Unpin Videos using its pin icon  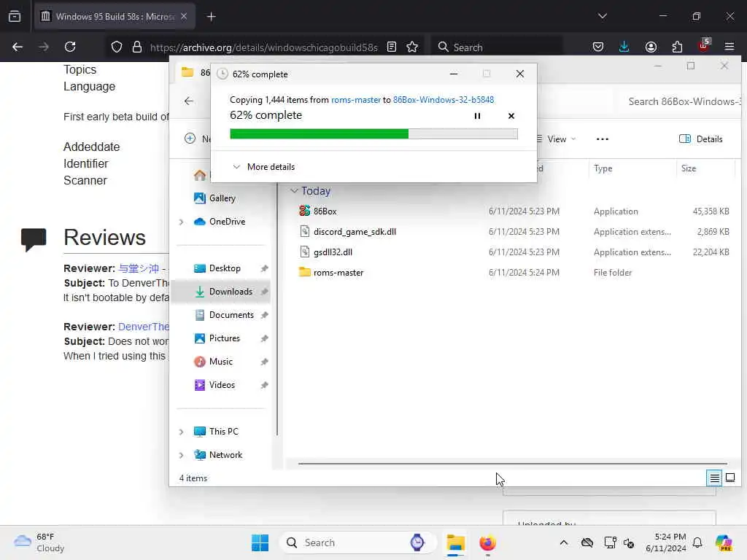tap(264, 385)
